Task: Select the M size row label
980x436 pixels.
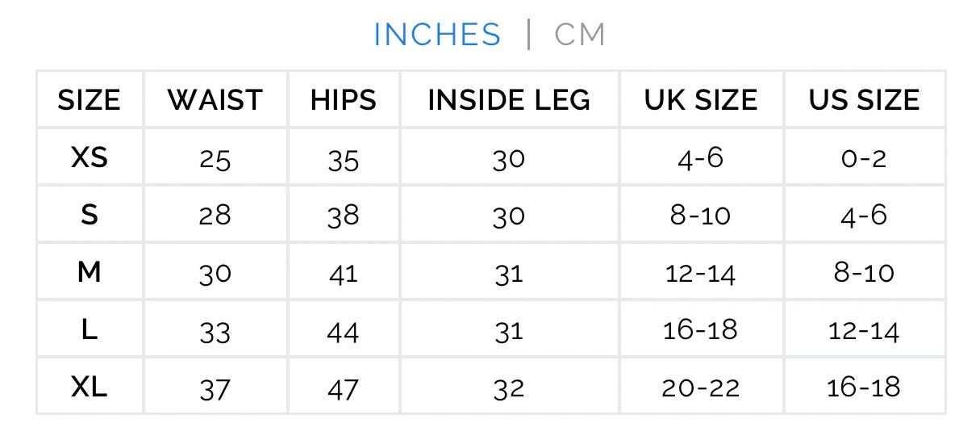Action: click(x=90, y=273)
